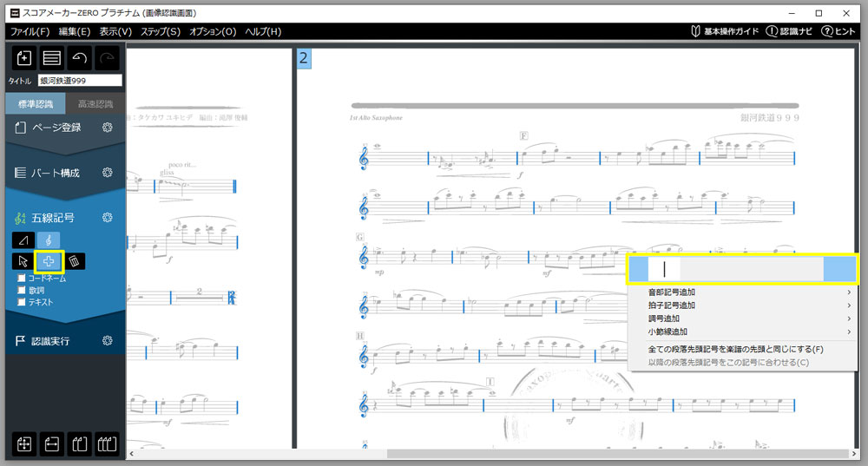Image resolution: width=868 pixels, height=466 pixels.
Task: Open ページ登録 settings gear
Action: click(x=108, y=128)
